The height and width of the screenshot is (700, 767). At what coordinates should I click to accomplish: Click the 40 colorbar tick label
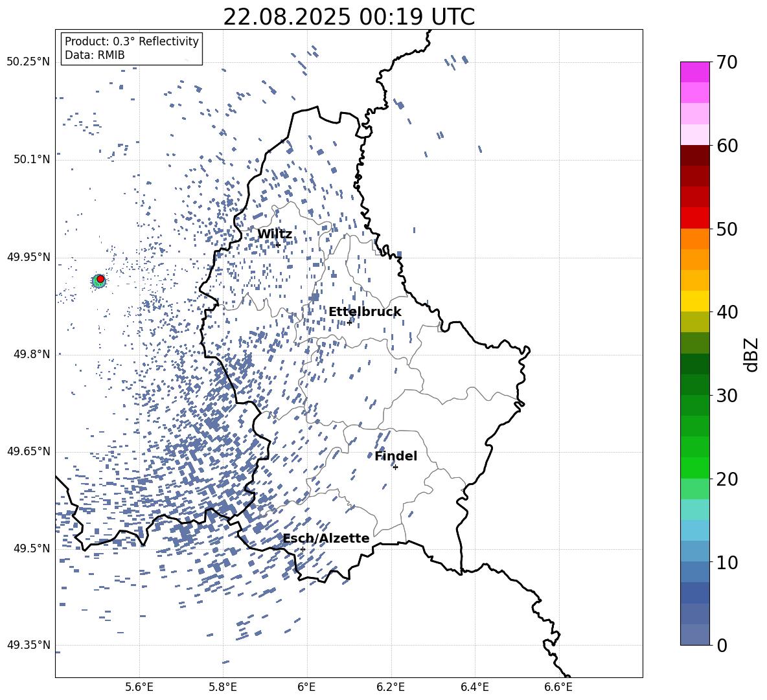pos(727,312)
